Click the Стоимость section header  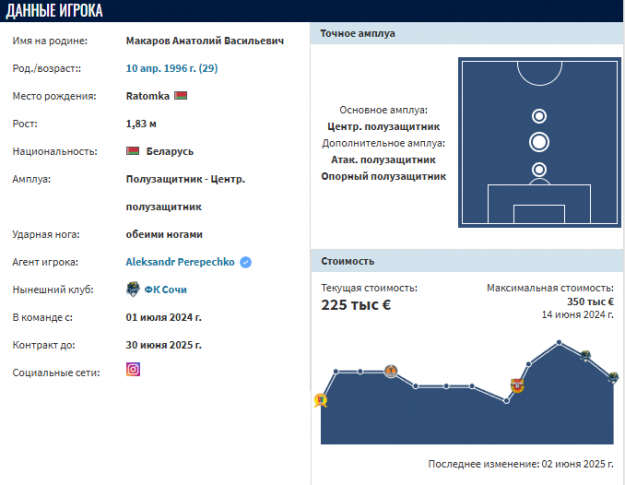coord(467,261)
